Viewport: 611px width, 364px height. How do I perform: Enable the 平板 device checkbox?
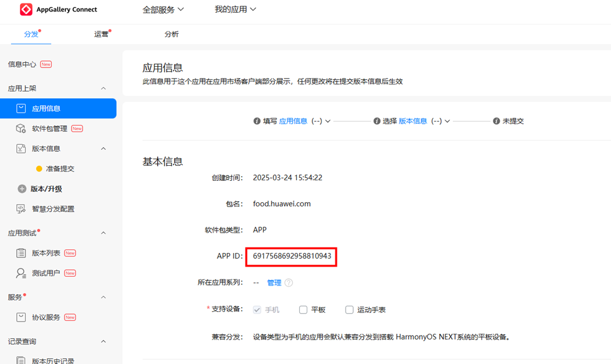click(303, 310)
